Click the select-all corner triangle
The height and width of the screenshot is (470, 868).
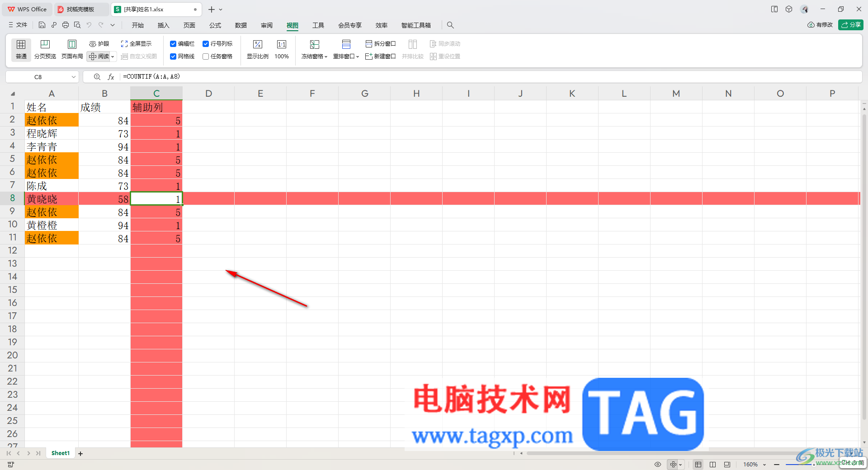tap(13, 94)
